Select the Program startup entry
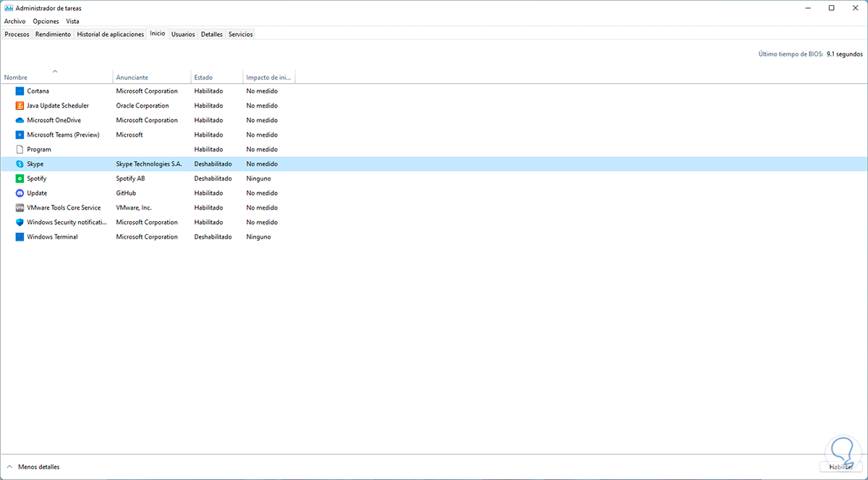The image size is (868, 480). click(x=39, y=149)
